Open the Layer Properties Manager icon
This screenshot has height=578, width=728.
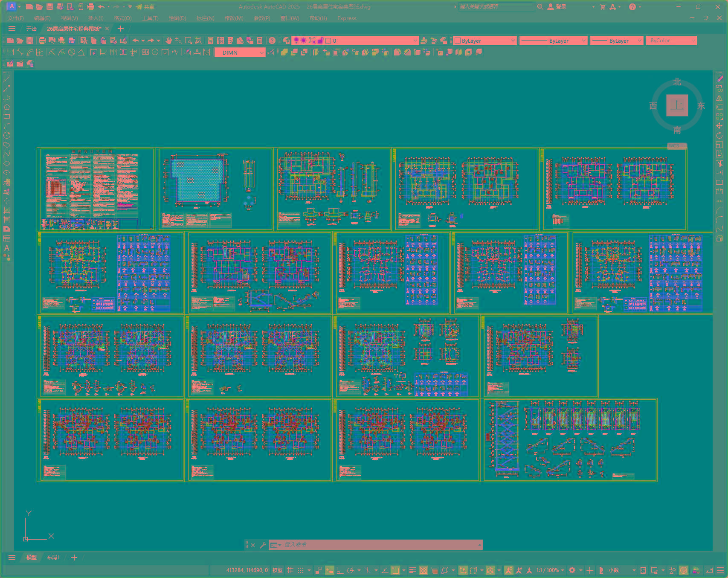(286, 41)
